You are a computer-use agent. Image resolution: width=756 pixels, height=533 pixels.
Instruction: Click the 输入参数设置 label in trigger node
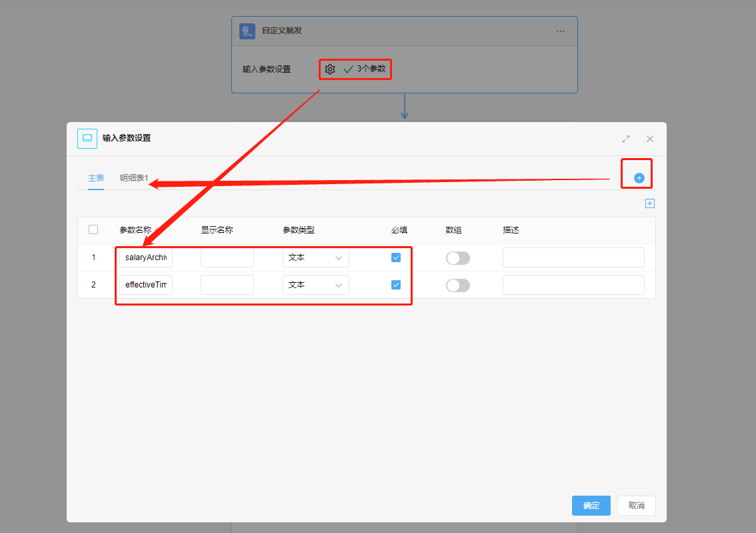[267, 69]
